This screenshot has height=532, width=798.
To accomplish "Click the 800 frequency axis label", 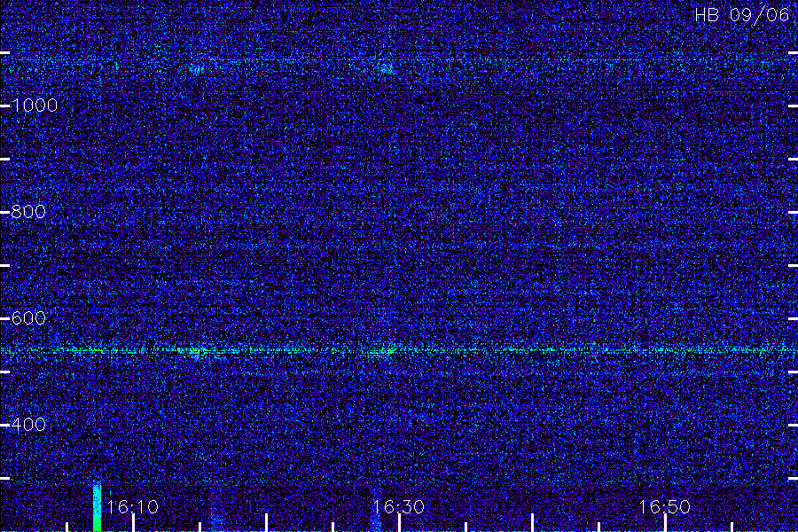I will pyautogui.click(x=28, y=212).
